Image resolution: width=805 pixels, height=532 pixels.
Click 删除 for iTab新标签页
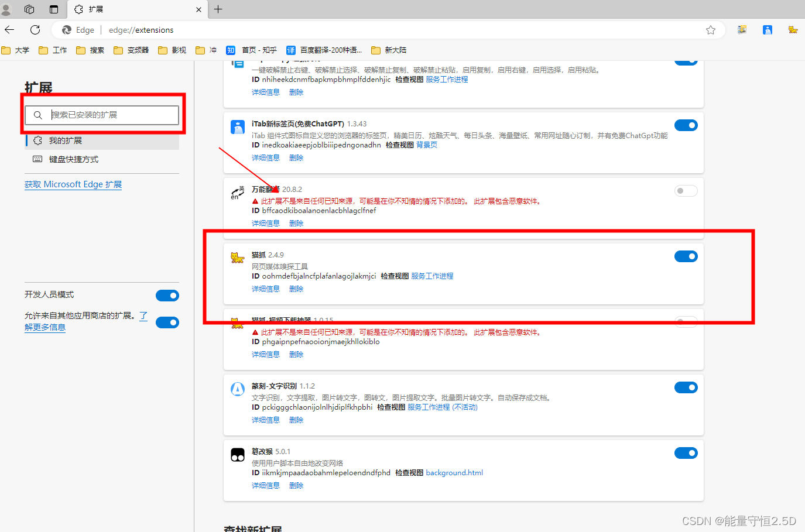pos(296,158)
